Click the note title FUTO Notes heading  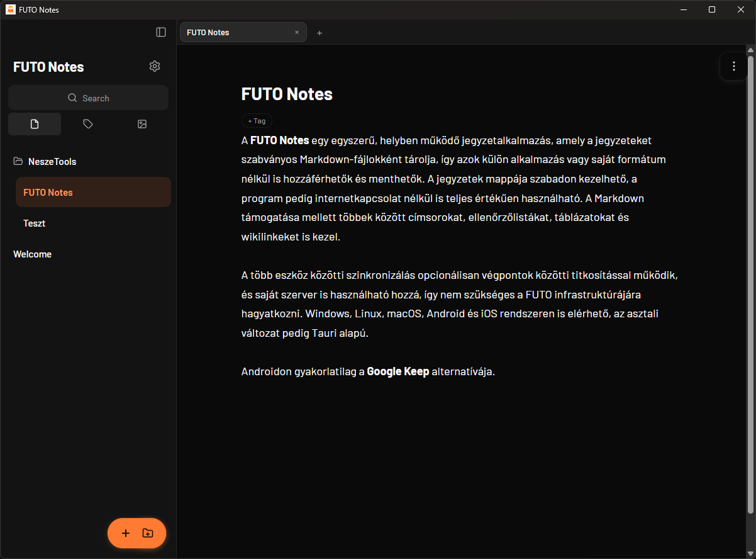[x=287, y=94]
